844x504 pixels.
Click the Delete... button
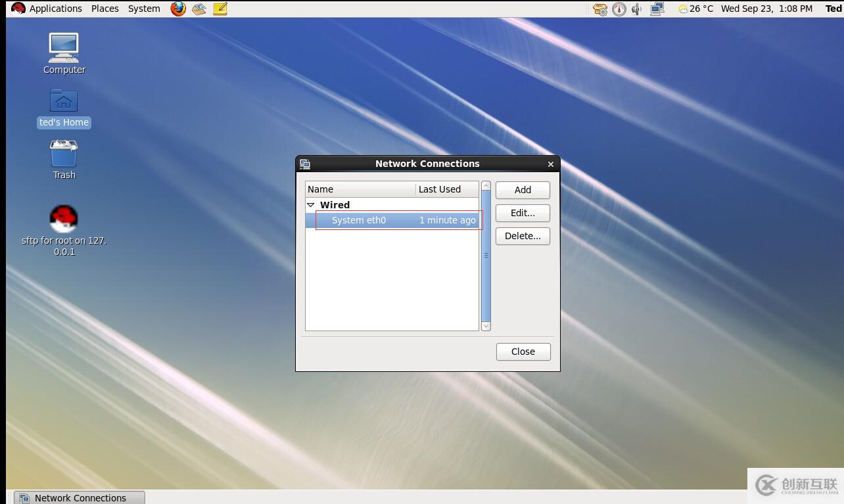(x=523, y=236)
